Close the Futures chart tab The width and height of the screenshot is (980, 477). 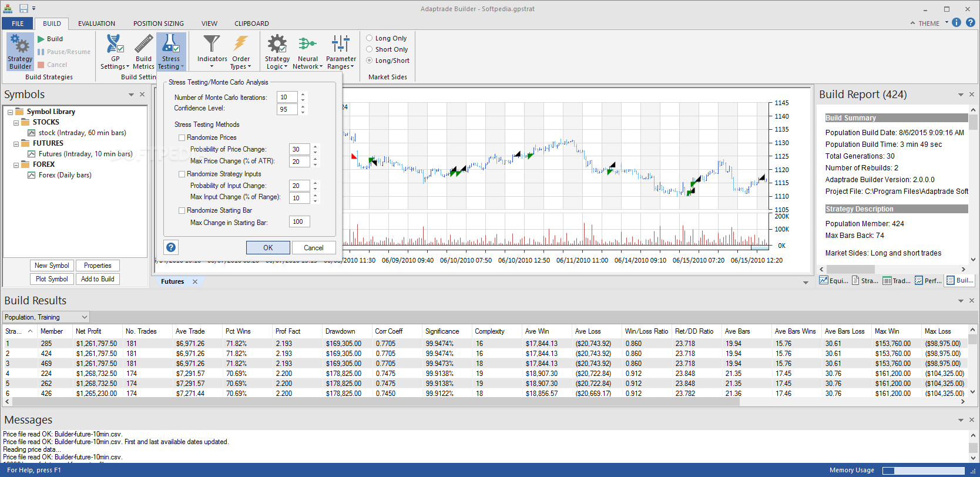coord(195,281)
